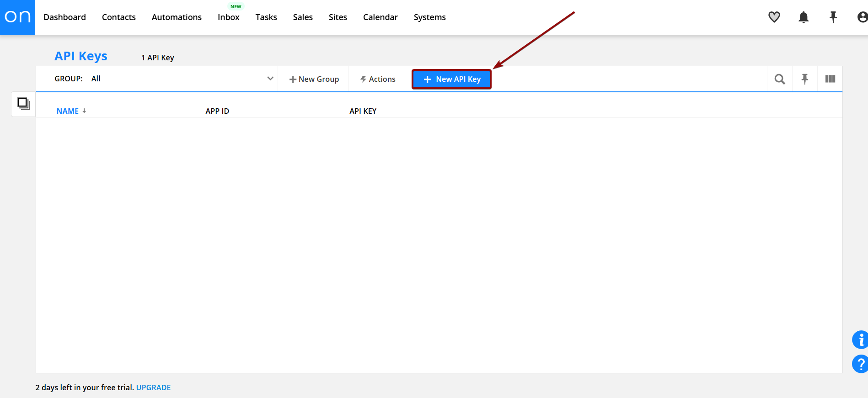Open the favorites heart icon

(x=774, y=17)
